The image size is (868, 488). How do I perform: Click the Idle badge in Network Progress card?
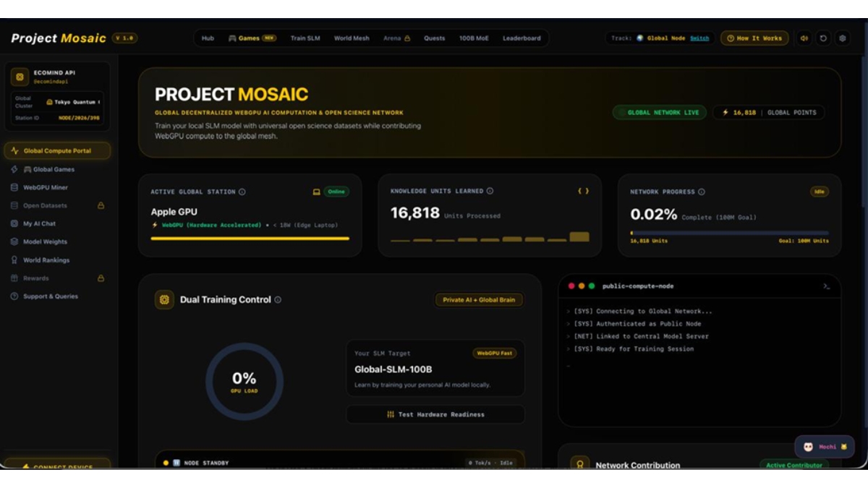tap(820, 192)
